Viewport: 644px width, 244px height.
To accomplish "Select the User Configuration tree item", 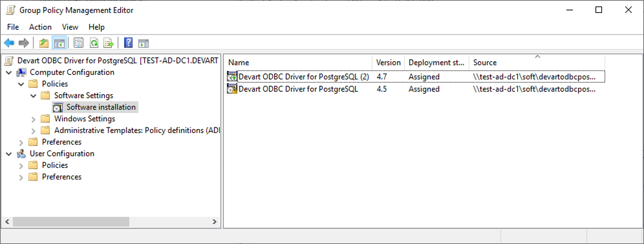I will 62,154.
